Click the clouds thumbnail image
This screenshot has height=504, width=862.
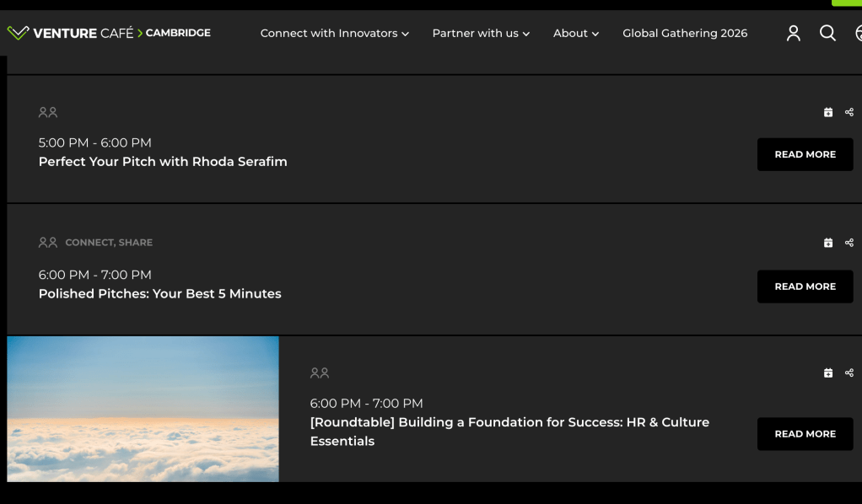tap(143, 409)
